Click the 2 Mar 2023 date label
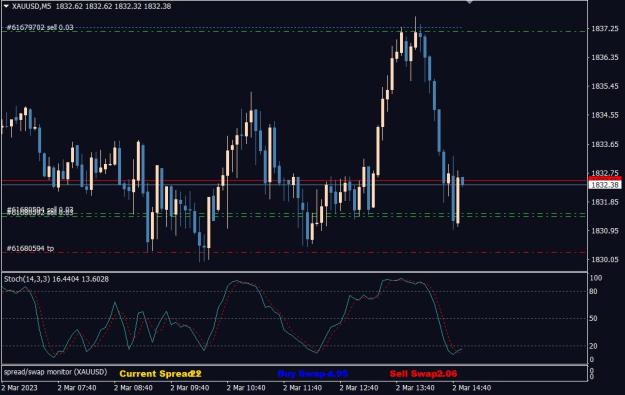The image size is (625, 395). pos(19,388)
